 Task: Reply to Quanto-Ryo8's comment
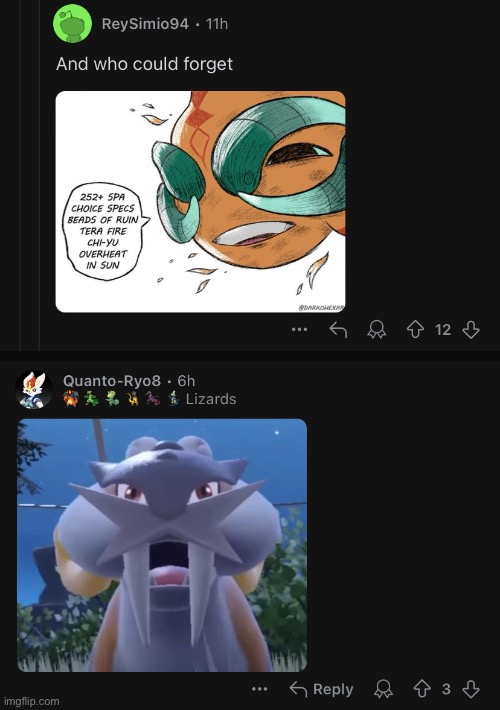(x=321, y=689)
